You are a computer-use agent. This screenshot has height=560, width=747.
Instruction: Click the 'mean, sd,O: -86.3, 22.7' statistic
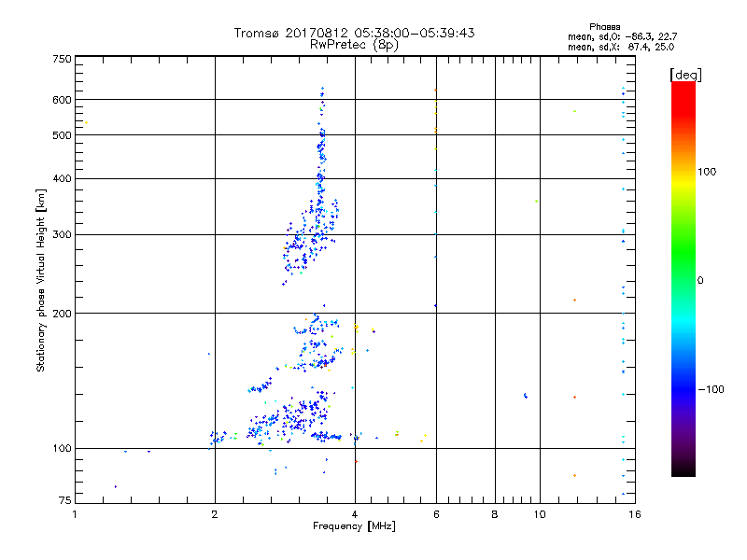(622, 36)
